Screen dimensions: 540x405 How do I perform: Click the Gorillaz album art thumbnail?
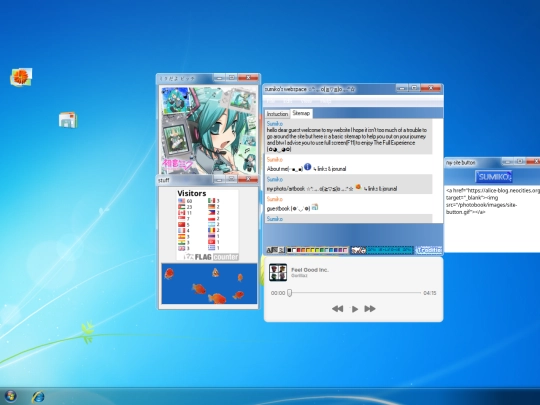(x=278, y=272)
